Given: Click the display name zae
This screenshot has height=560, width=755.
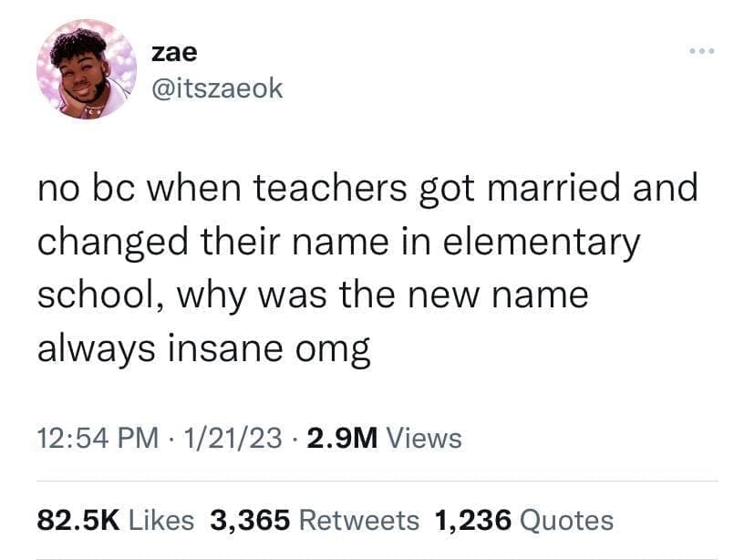Looking at the screenshot, I should coord(174,52).
